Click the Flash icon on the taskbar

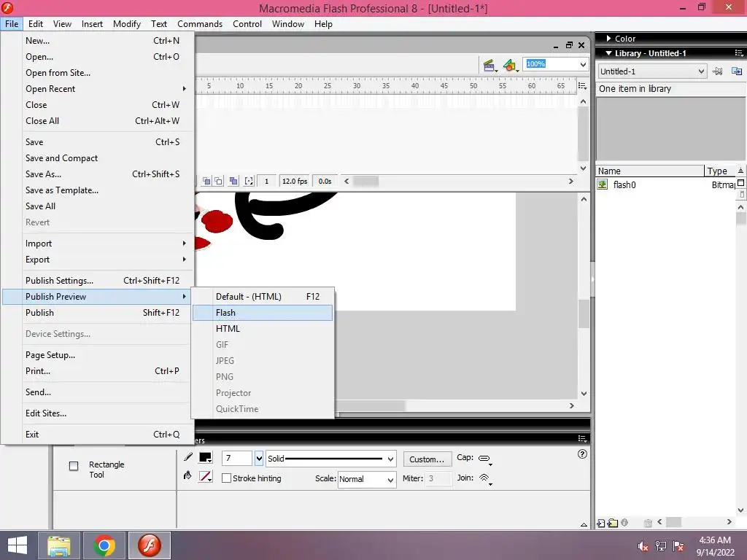point(150,545)
